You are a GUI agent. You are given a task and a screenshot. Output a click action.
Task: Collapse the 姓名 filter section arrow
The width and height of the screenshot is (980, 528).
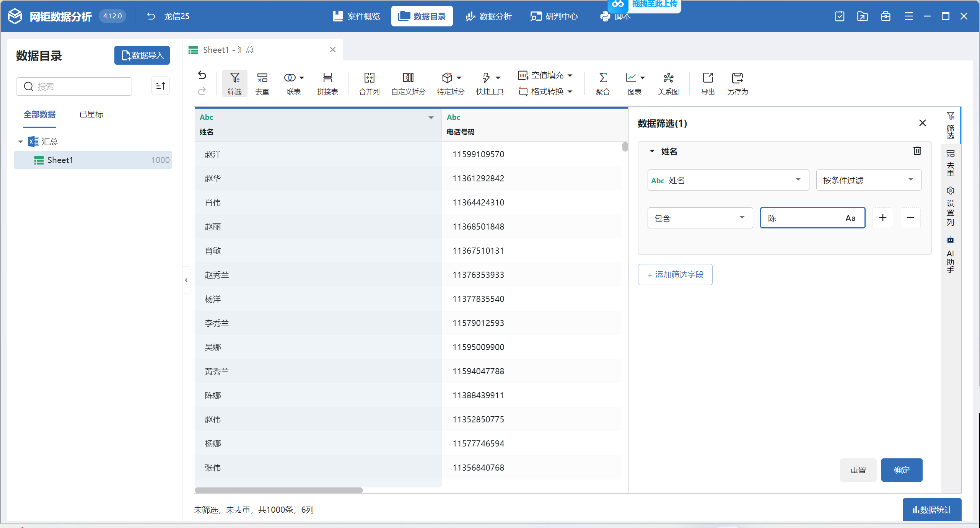[652, 151]
